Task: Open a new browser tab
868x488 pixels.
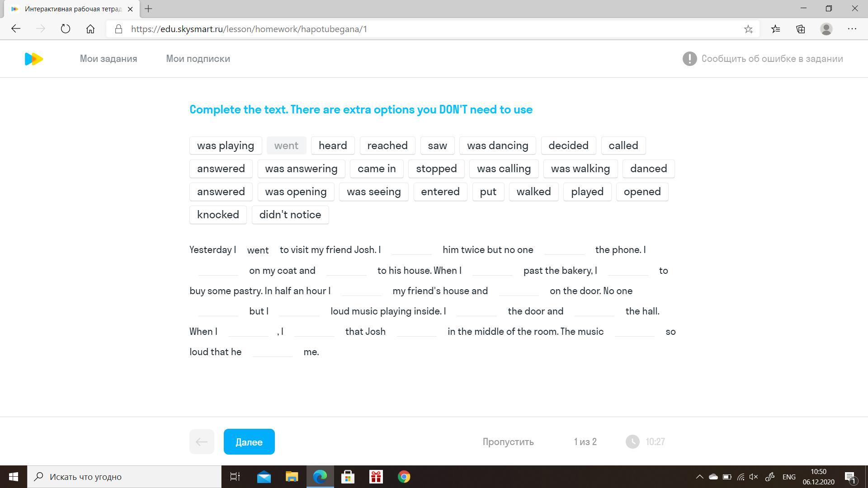Action: pyautogui.click(x=148, y=9)
